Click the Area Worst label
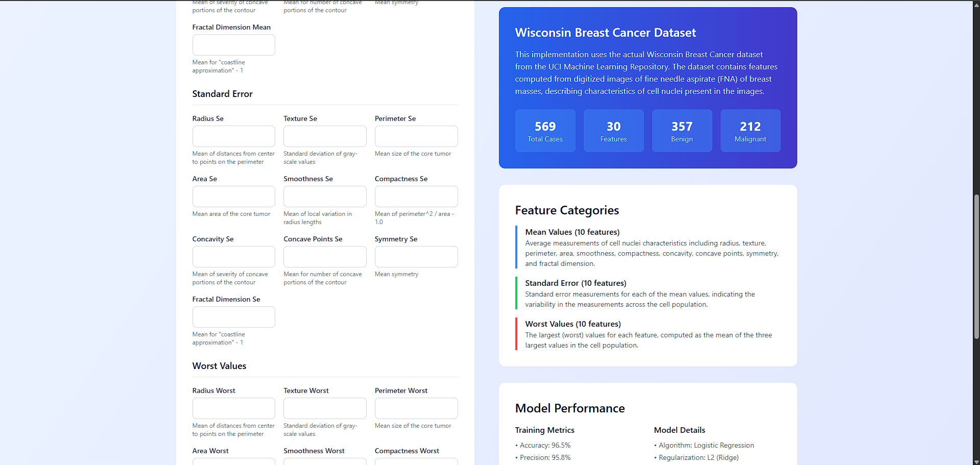The height and width of the screenshot is (465, 980). coord(210,451)
